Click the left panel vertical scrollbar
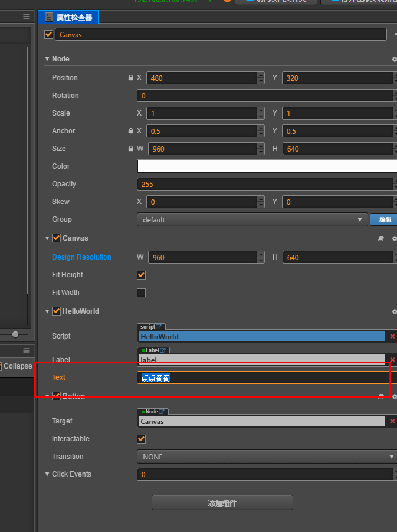This screenshot has height=532, width=397. click(28, 170)
